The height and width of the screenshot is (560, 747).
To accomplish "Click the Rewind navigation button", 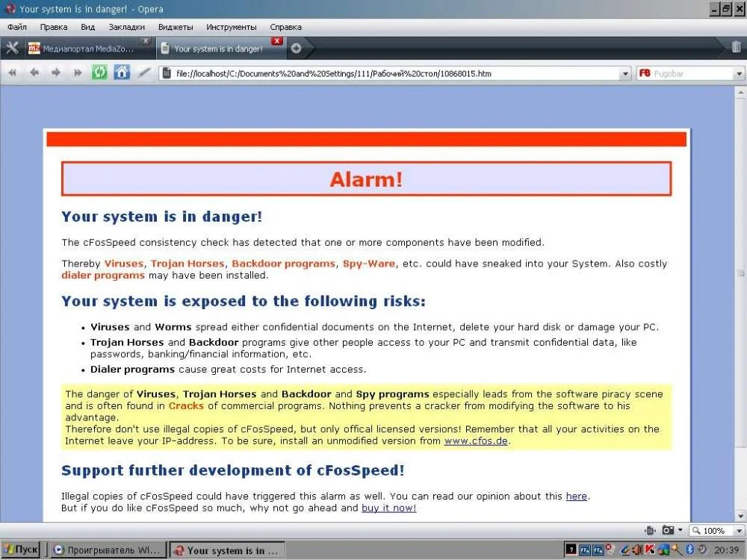I will (13, 73).
